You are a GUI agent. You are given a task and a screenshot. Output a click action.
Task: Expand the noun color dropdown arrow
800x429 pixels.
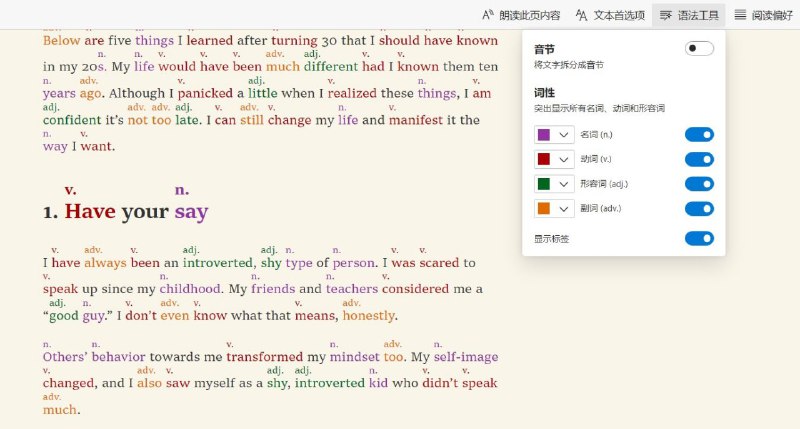(564, 135)
